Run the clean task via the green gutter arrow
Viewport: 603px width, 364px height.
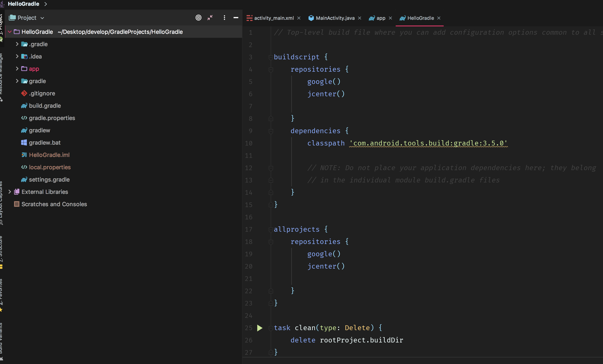(260, 328)
